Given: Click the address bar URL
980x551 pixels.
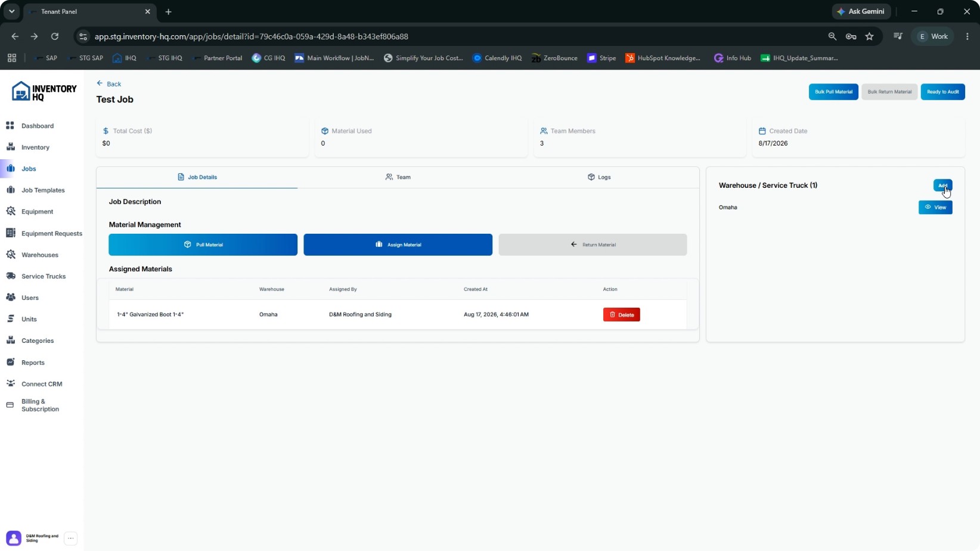Looking at the screenshot, I should (251, 36).
